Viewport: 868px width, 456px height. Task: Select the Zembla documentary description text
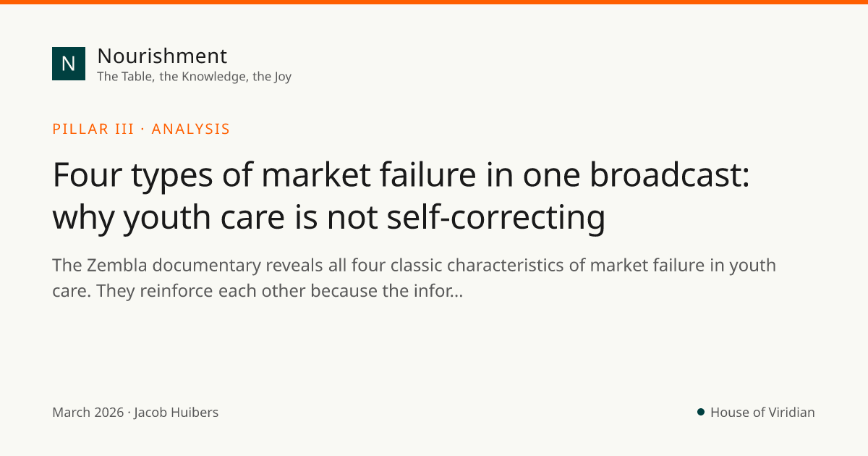tap(414, 278)
